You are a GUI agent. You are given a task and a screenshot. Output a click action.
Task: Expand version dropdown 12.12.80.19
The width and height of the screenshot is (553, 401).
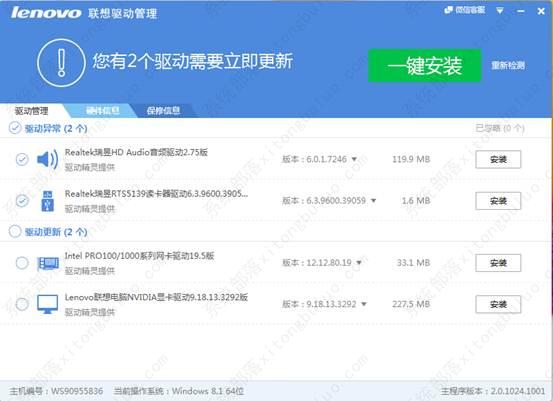coord(359,263)
